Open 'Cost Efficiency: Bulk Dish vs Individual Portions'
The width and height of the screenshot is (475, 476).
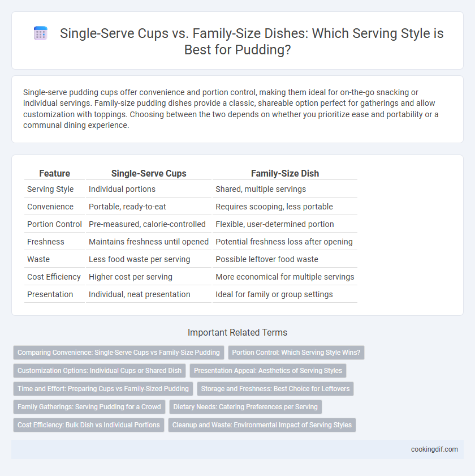tap(89, 425)
